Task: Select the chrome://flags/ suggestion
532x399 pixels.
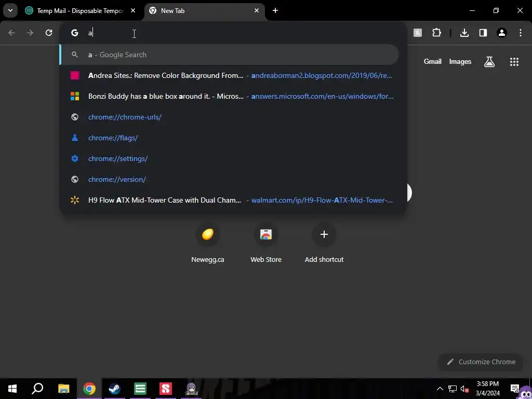Action: click(233, 138)
